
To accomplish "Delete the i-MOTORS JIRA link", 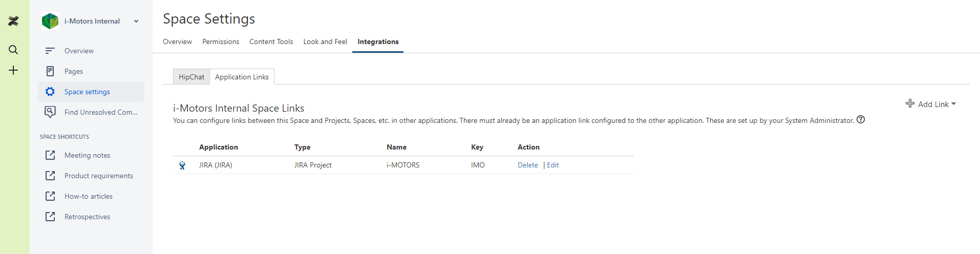I will coord(528,165).
